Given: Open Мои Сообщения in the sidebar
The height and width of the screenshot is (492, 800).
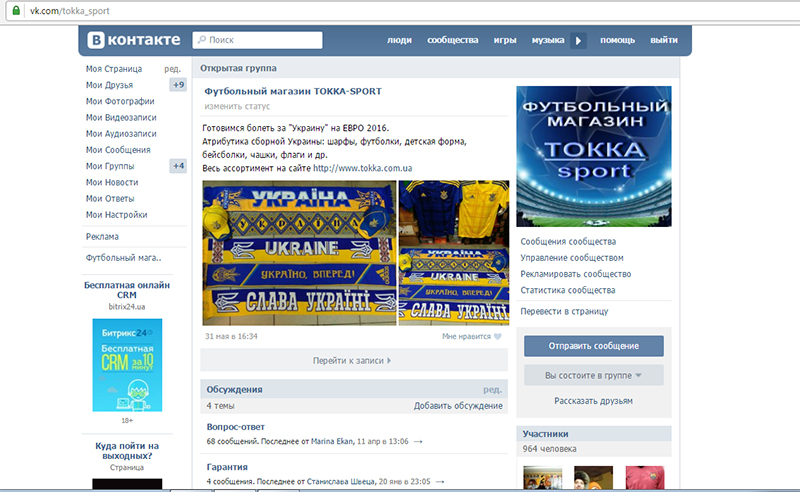Looking at the screenshot, I should [x=118, y=150].
